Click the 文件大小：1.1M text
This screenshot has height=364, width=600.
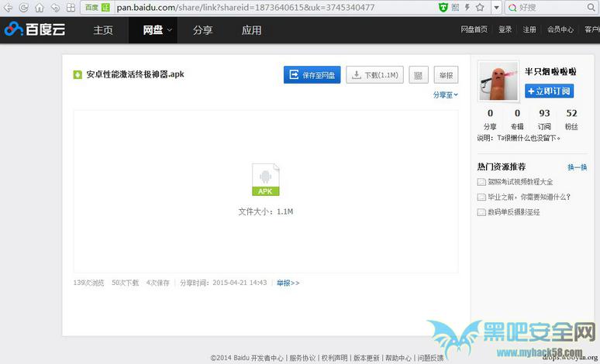coord(266,211)
